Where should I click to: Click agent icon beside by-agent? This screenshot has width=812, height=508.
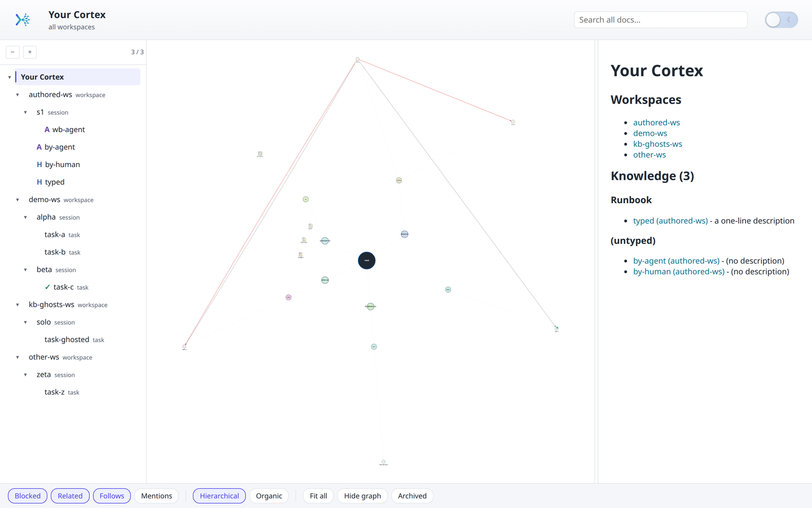click(x=39, y=147)
